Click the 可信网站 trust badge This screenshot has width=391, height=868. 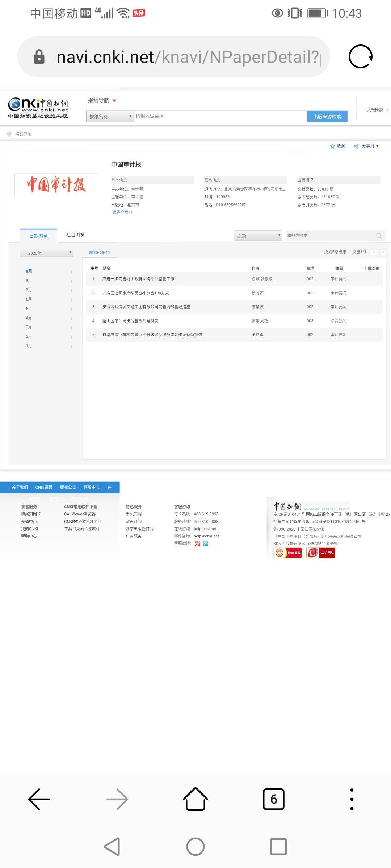pyautogui.click(x=288, y=553)
